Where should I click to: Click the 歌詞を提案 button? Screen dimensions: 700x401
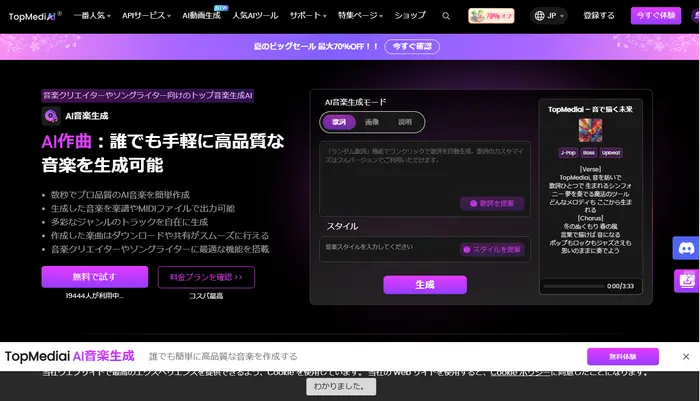[x=492, y=204]
